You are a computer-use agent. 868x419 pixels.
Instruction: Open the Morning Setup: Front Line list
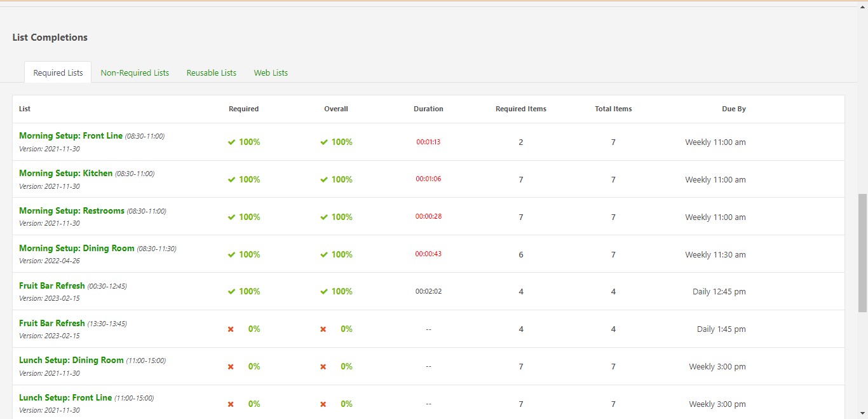point(72,135)
